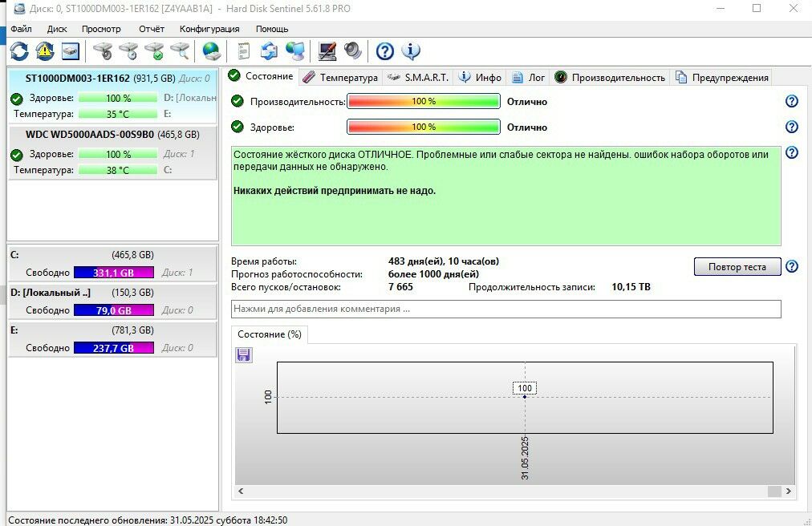The height and width of the screenshot is (526, 812).
Task: Click the Повтор теста button
Action: [x=737, y=267]
